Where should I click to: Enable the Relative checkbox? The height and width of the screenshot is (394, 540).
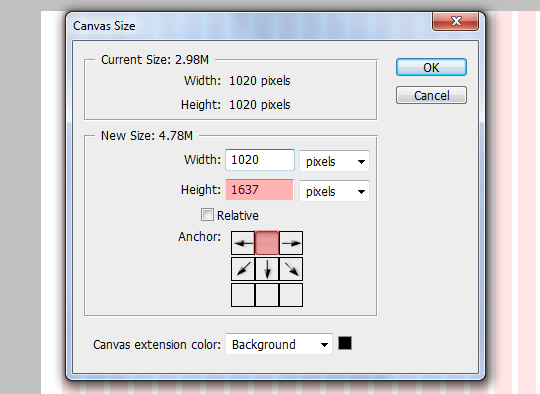click(207, 215)
